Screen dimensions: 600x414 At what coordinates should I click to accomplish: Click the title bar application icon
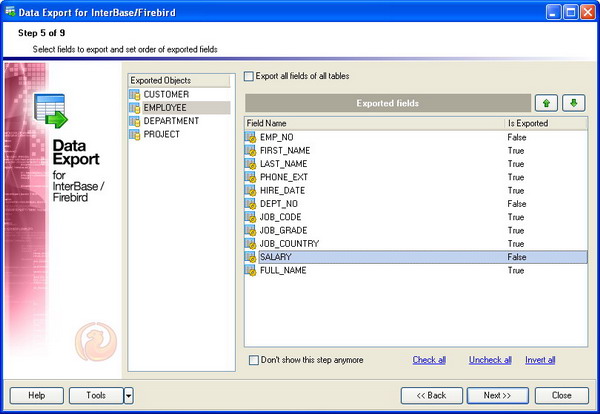click(10, 12)
